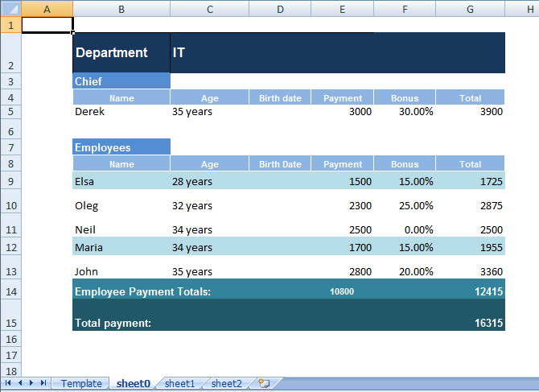Click the John name cell
The width and height of the screenshot is (539, 392).
click(121, 267)
